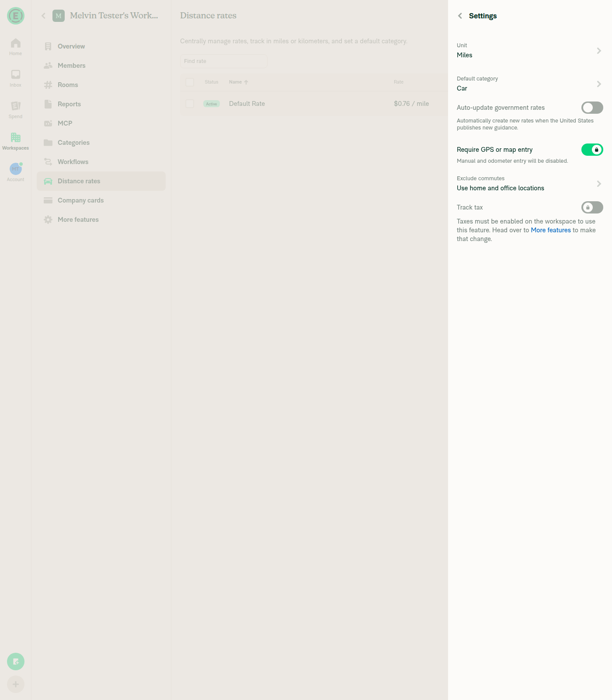This screenshot has width=612, height=700.
Task: Select the Default Rate row checkbox
Action: pos(190,104)
